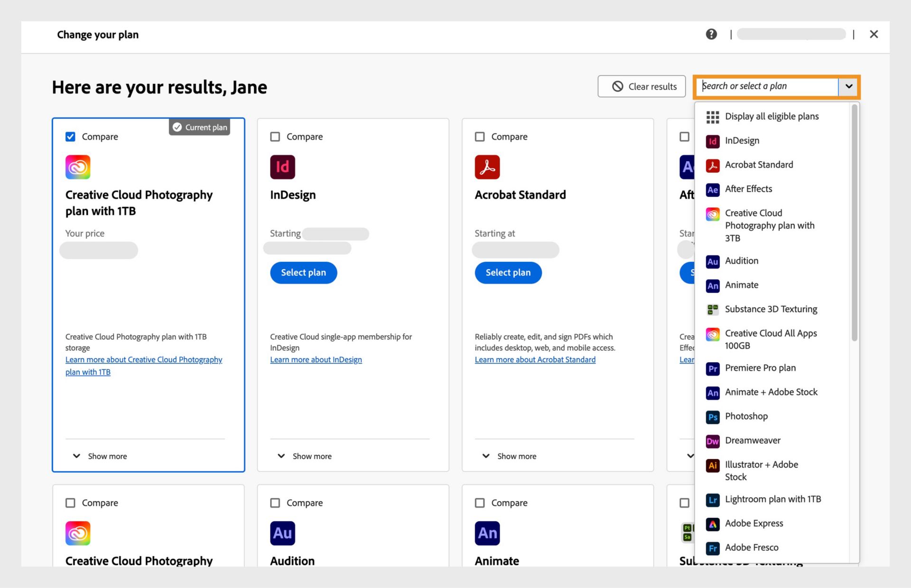Click the help question mark icon
The width and height of the screenshot is (911, 588).
[711, 34]
